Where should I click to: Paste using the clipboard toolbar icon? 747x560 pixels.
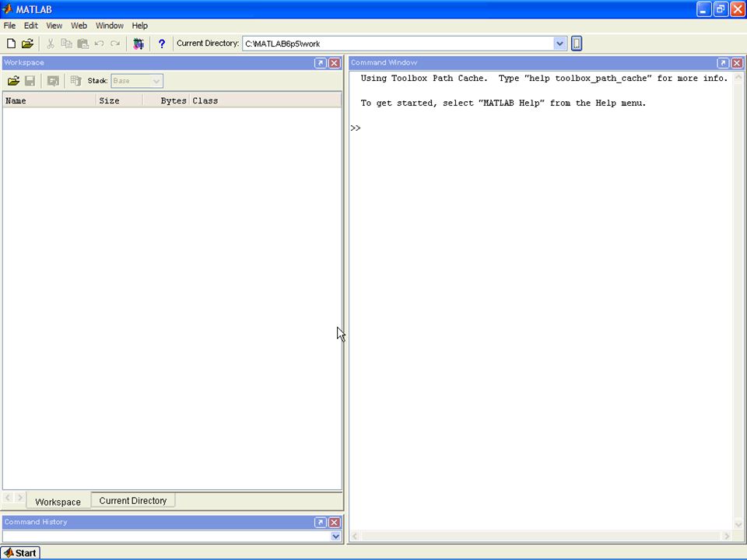tap(83, 44)
